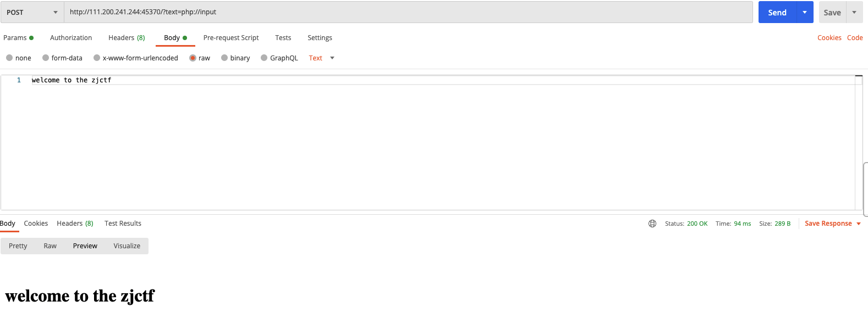The width and height of the screenshot is (868, 318).
Task: Open the Save Response dropdown
Action: [x=833, y=224]
